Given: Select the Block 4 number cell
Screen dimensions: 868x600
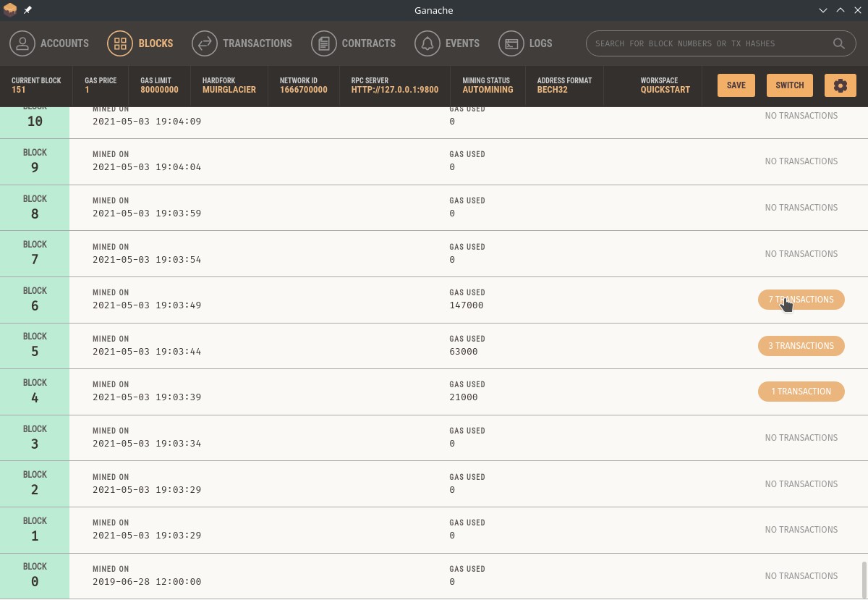Looking at the screenshot, I should coord(35,392).
